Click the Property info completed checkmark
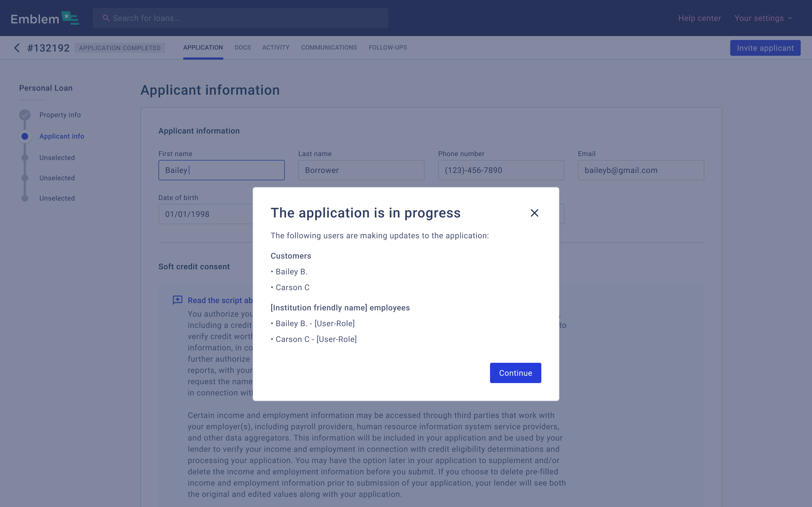Viewport: 812px width, 507px height. coord(25,115)
